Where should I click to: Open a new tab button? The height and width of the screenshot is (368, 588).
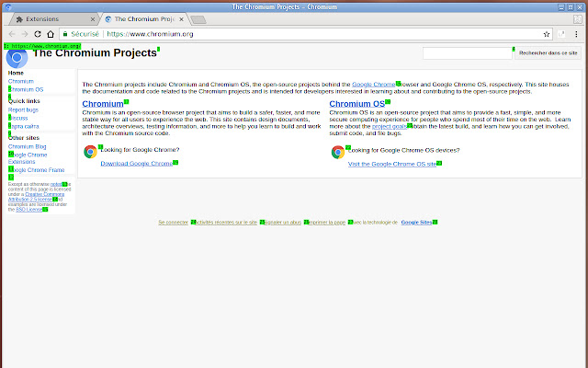[198, 19]
